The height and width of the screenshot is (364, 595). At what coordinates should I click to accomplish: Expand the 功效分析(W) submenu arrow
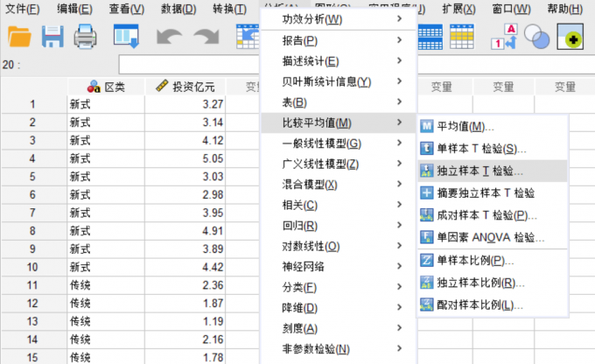(x=399, y=18)
